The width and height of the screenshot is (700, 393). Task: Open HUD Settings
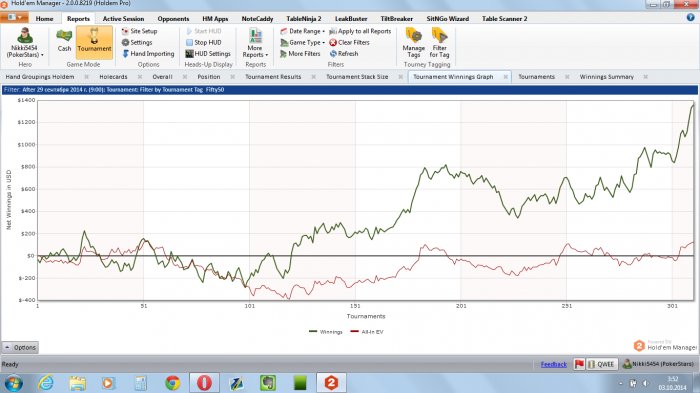pos(208,54)
